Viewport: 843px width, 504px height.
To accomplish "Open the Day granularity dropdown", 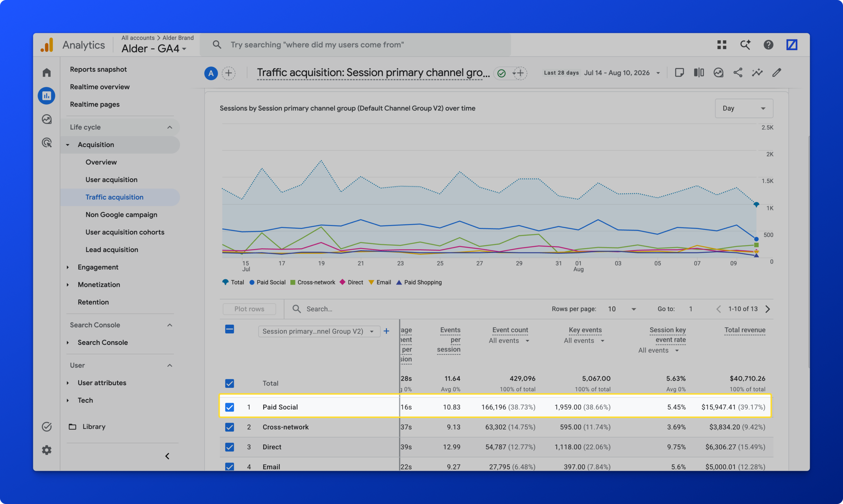I will pos(744,108).
